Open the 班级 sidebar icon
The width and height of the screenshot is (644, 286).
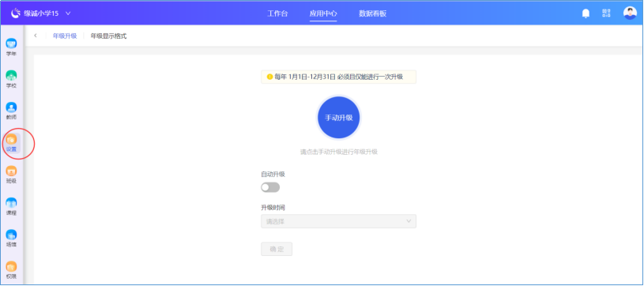point(12,175)
